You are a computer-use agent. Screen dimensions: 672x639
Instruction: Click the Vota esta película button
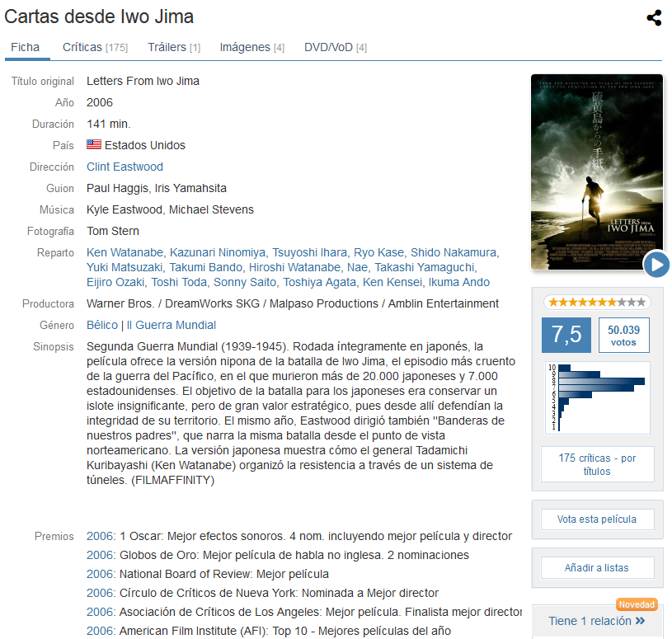(597, 519)
